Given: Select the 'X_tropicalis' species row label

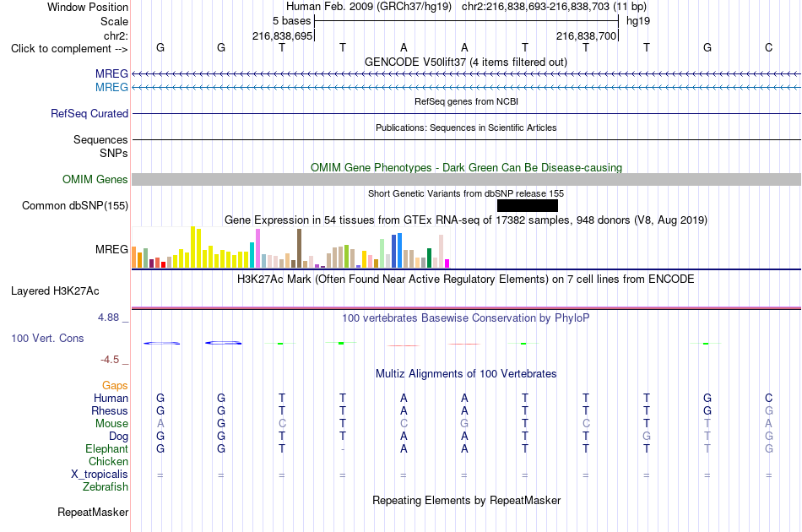Looking at the screenshot, I should 100,475.
